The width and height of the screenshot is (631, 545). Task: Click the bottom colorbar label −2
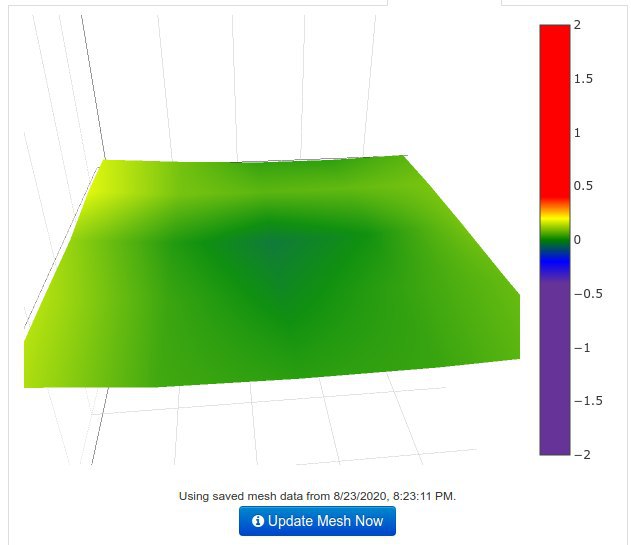click(582, 455)
